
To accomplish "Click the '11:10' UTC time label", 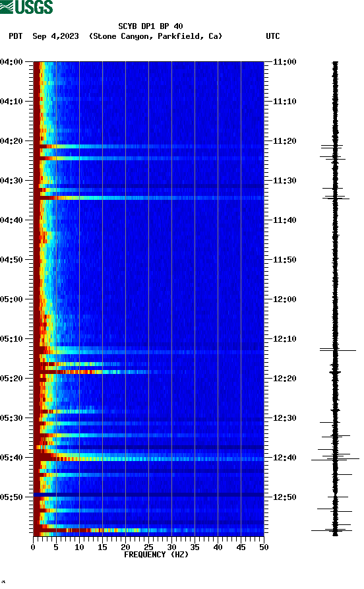I will click(285, 102).
